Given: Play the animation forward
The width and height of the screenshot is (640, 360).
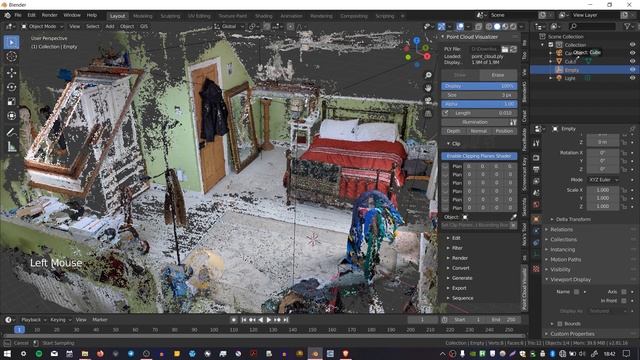Looking at the screenshot, I should coord(269,320).
